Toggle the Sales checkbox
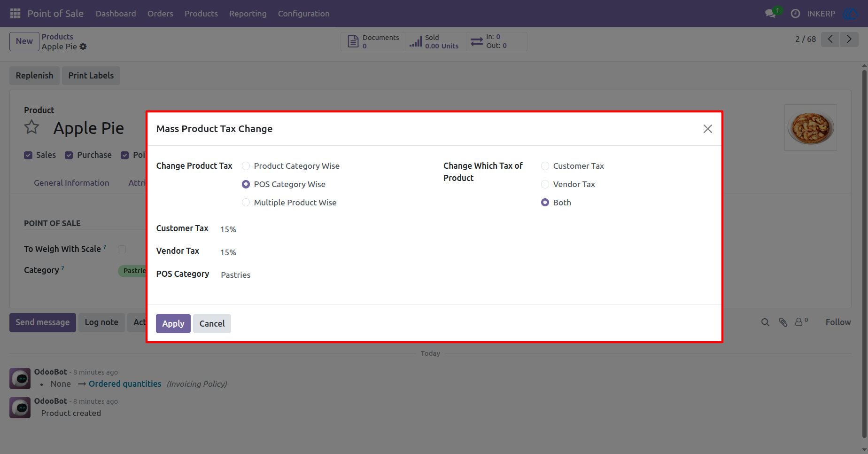 point(28,156)
